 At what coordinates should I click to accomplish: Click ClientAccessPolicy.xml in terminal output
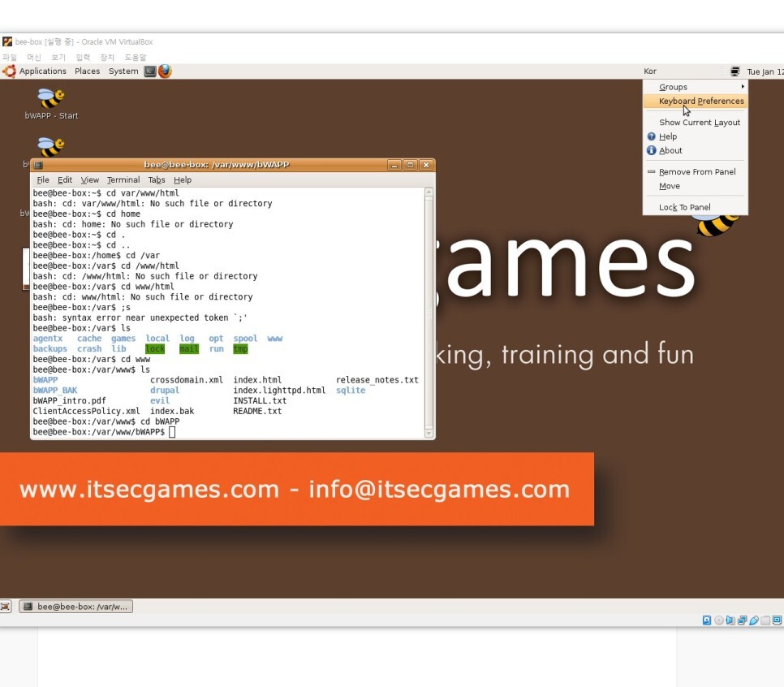click(87, 411)
